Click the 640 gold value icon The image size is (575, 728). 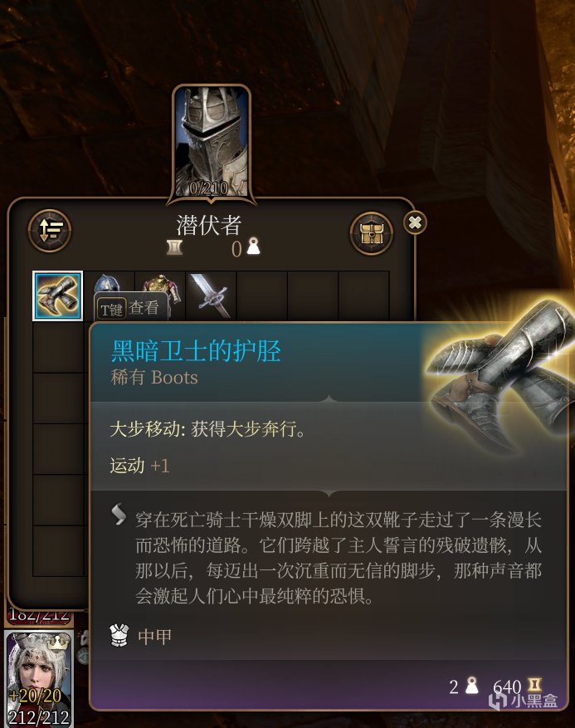(x=534, y=686)
